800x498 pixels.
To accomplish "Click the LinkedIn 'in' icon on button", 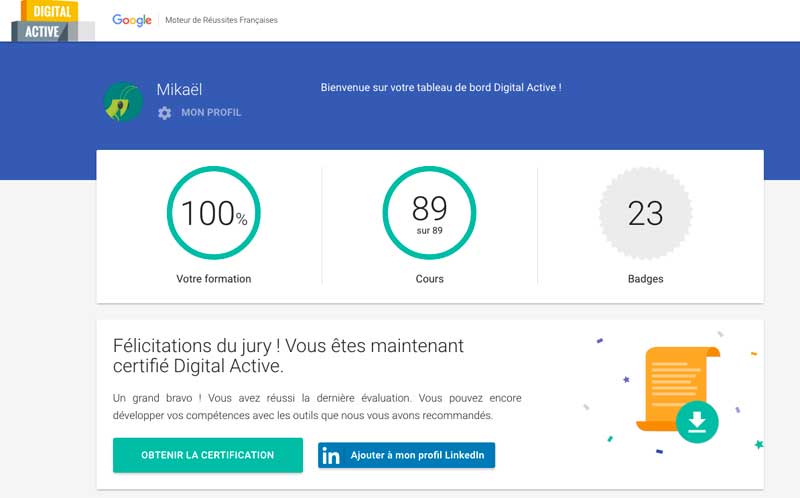I will click(331, 456).
